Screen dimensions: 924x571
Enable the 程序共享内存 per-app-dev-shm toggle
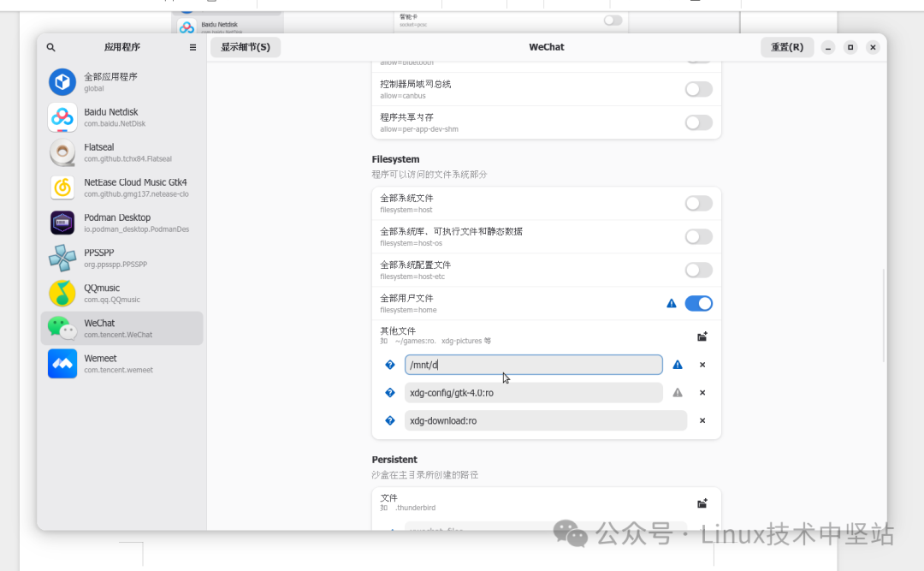698,122
